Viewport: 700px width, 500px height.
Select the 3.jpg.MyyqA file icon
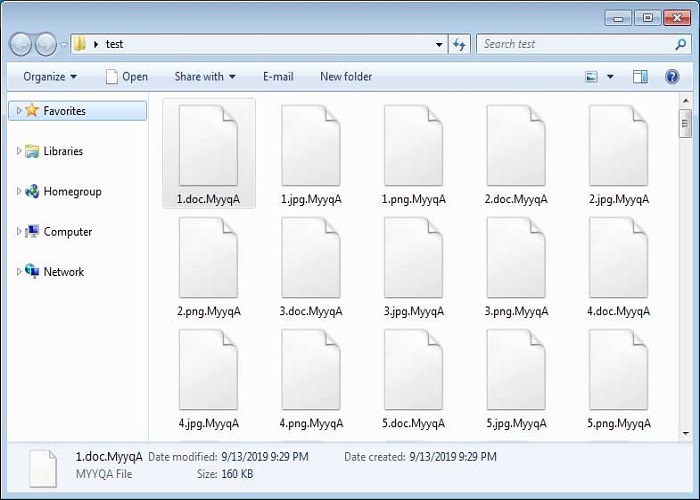(413, 258)
